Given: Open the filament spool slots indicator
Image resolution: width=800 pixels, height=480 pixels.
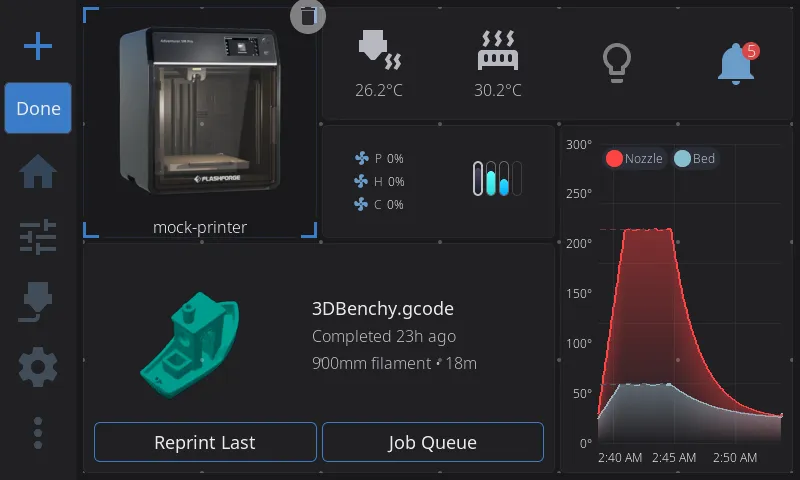Looking at the screenshot, I should pyautogui.click(x=497, y=179).
